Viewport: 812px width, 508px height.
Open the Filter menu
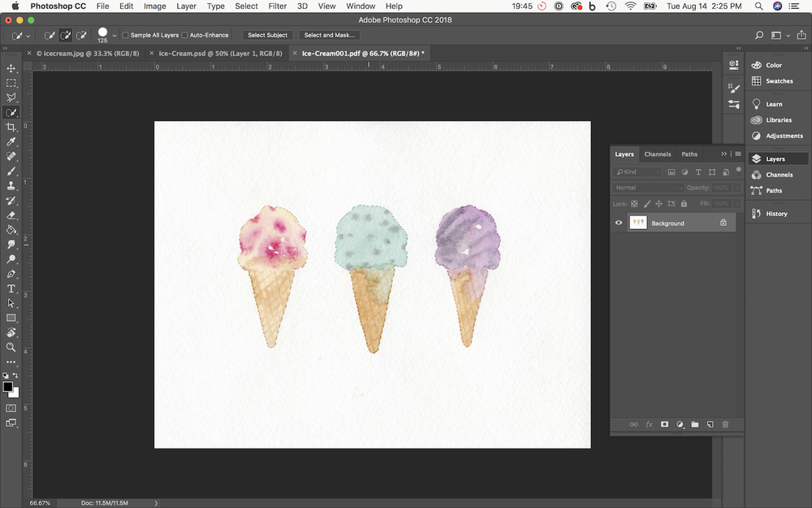[x=277, y=6]
